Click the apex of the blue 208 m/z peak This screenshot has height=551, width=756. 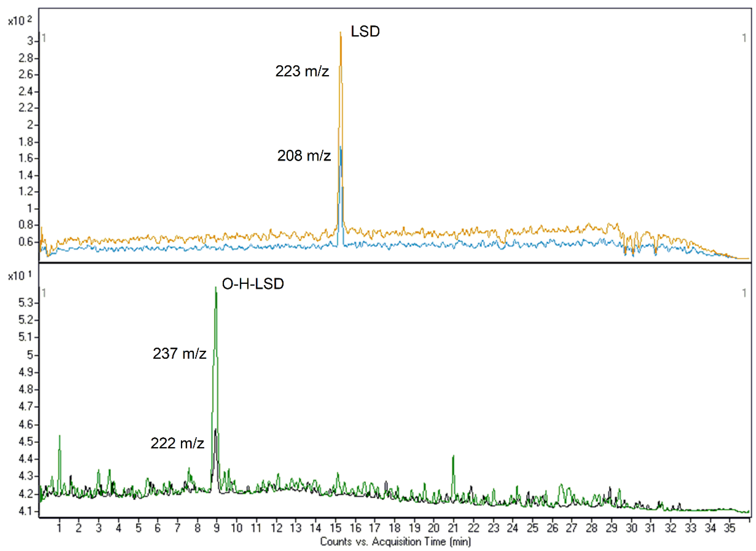[340, 147]
